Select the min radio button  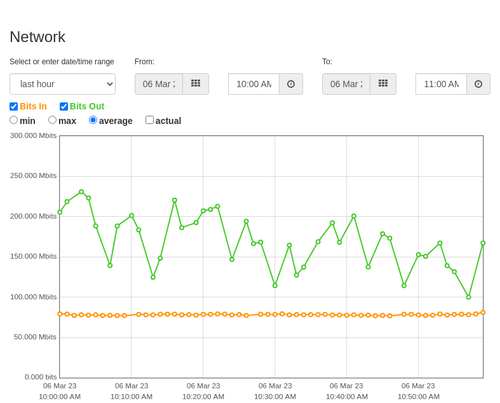[x=14, y=120]
